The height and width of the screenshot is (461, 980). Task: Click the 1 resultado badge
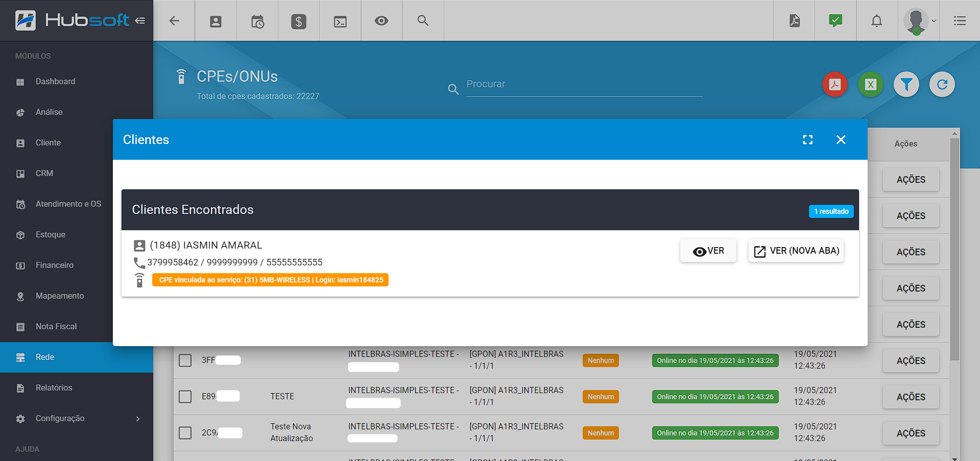(x=831, y=211)
